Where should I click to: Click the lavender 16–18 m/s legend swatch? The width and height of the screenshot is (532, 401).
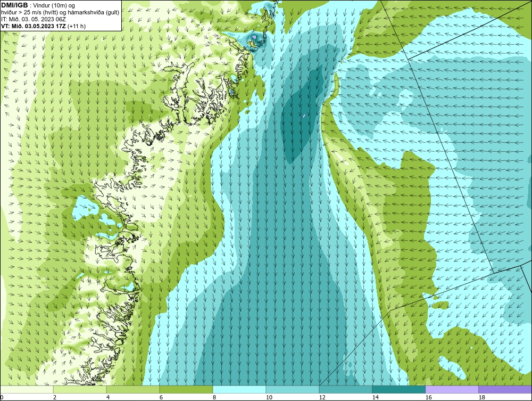point(452,389)
